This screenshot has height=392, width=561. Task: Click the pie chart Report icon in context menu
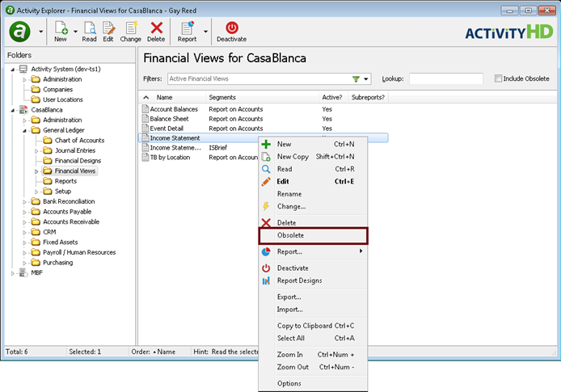[266, 252]
